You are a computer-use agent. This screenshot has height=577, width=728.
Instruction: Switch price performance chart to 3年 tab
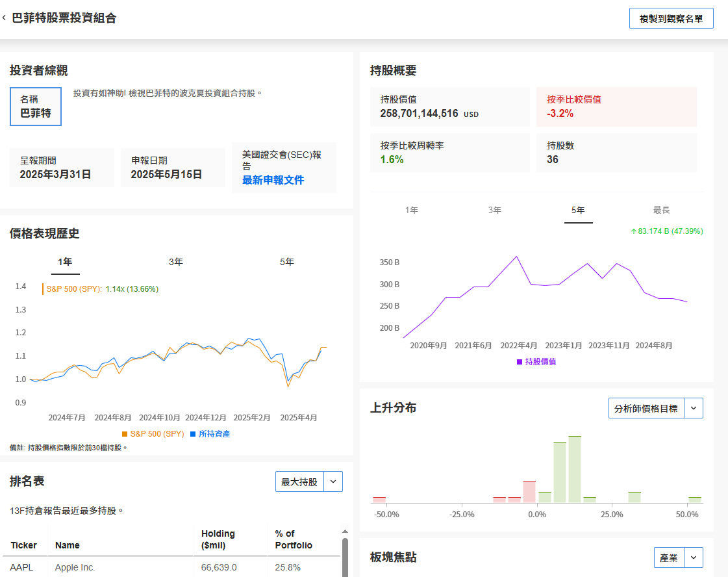point(176,262)
